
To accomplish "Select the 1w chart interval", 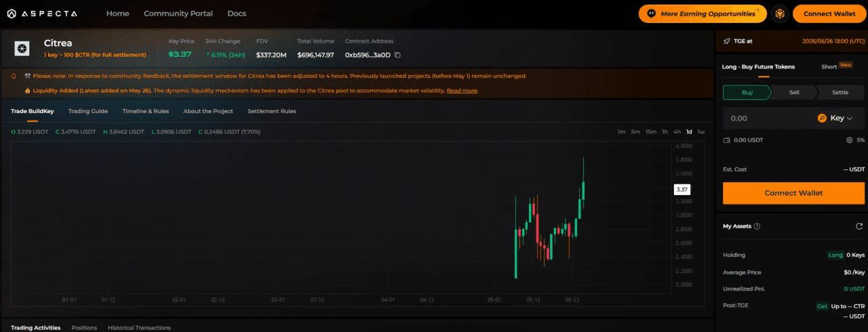I will (701, 131).
